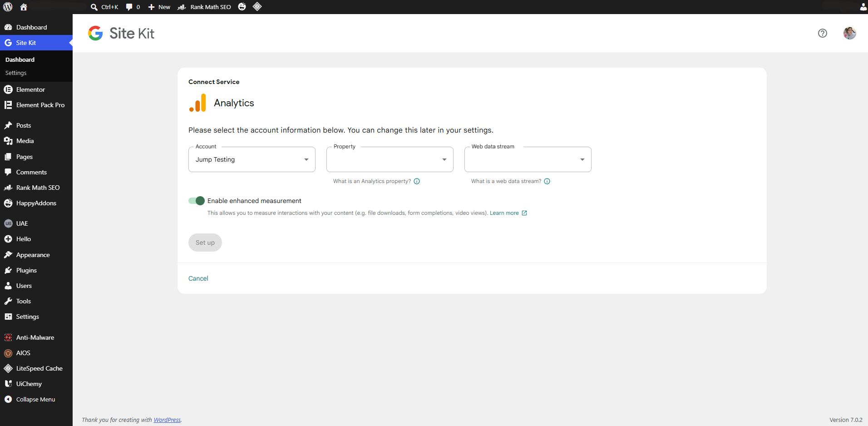868x426 pixels.
Task: Open LiteSpeed Cache in sidebar
Action: [36, 368]
